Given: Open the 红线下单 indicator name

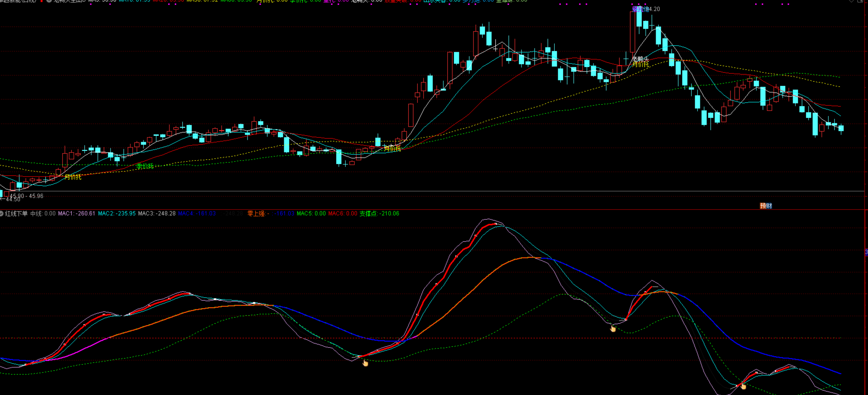Looking at the screenshot, I should pos(16,213).
